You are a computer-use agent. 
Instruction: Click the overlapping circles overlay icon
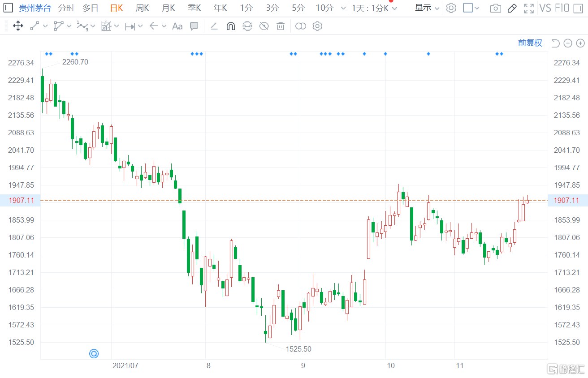pyautogui.click(x=301, y=26)
